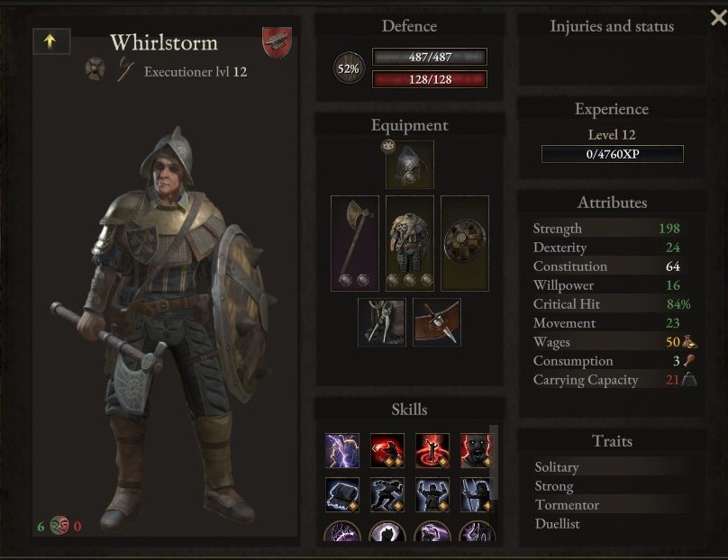Select the purple lightning skill icon
This screenshot has height=560, width=728.
click(x=342, y=450)
